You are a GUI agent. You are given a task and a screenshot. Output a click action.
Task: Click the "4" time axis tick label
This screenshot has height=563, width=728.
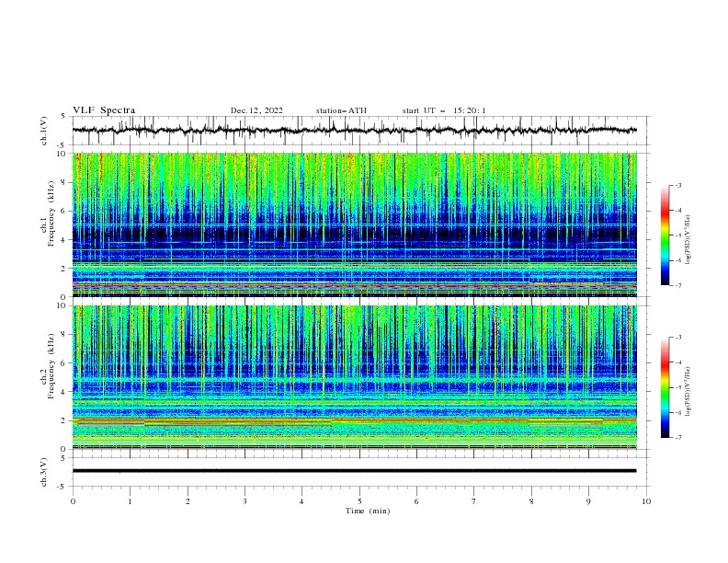[x=301, y=501]
